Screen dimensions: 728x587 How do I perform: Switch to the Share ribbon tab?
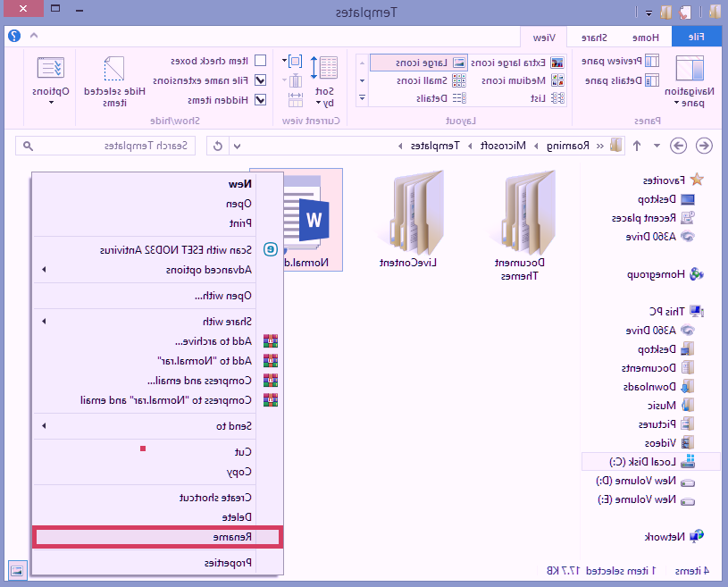click(x=594, y=38)
